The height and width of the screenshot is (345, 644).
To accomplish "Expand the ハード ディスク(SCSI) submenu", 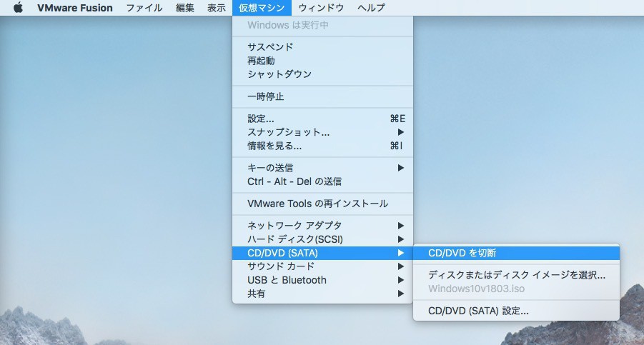I will (322, 239).
